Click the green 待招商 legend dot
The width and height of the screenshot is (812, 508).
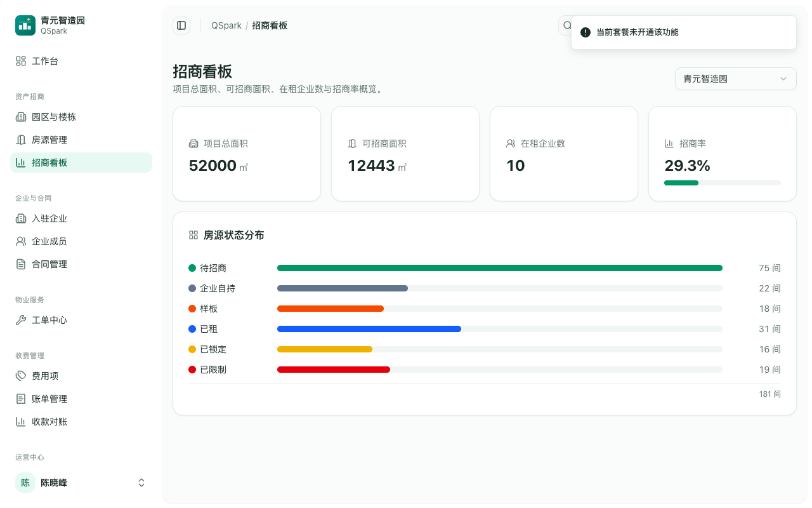192,268
